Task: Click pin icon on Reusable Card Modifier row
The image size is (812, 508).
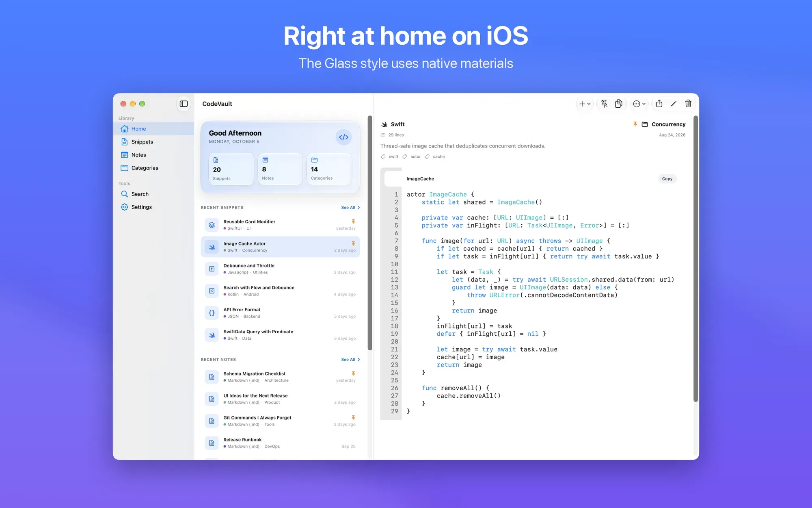Action: coord(353,221)
